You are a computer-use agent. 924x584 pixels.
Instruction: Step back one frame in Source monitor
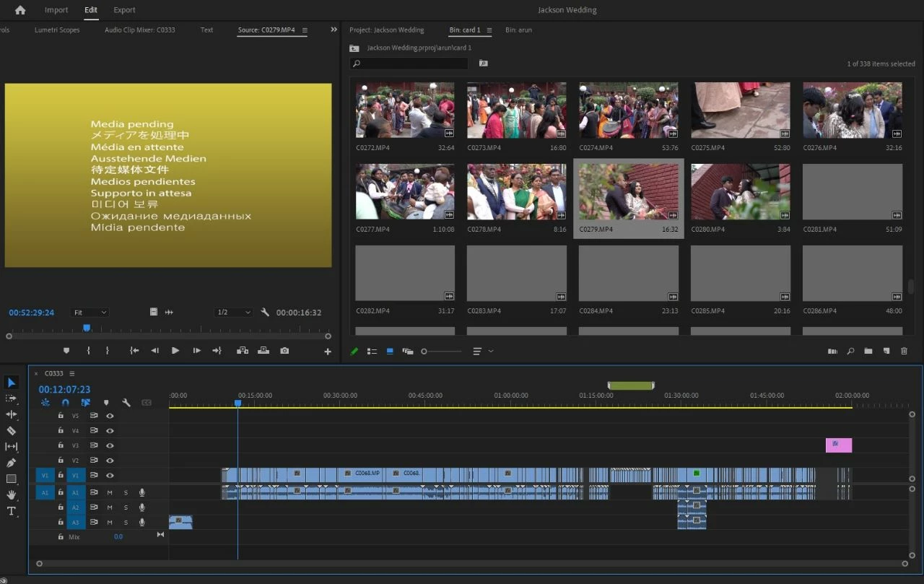[x=154, y=351]
